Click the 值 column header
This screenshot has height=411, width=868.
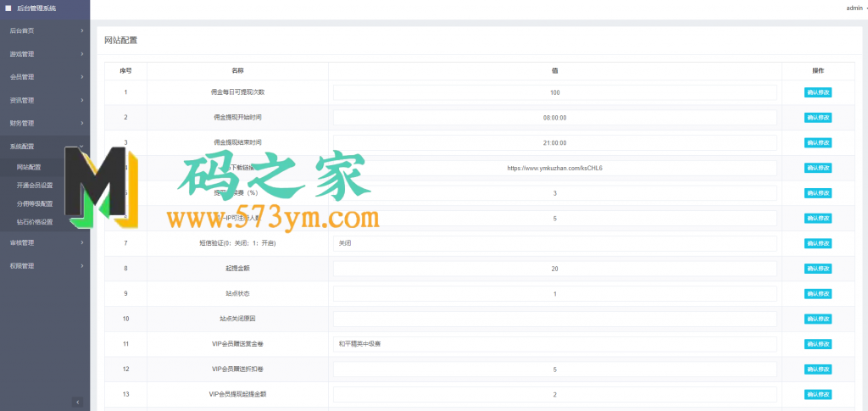tap(554, 71)
